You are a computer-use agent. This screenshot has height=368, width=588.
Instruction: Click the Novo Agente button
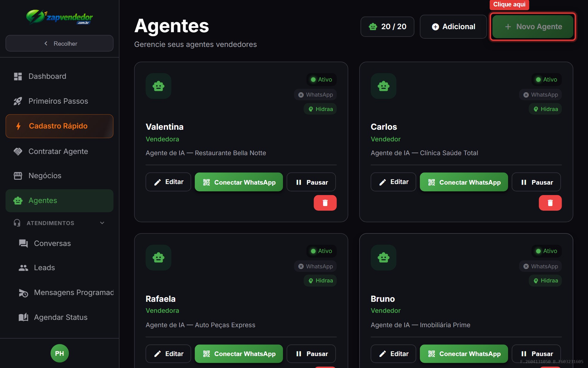pos(533,27)
